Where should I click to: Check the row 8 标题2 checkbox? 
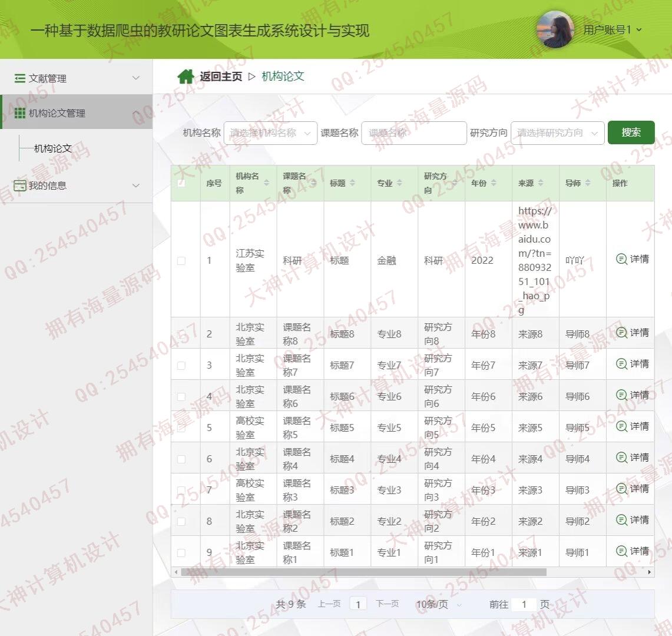click(x=181, y=522)
